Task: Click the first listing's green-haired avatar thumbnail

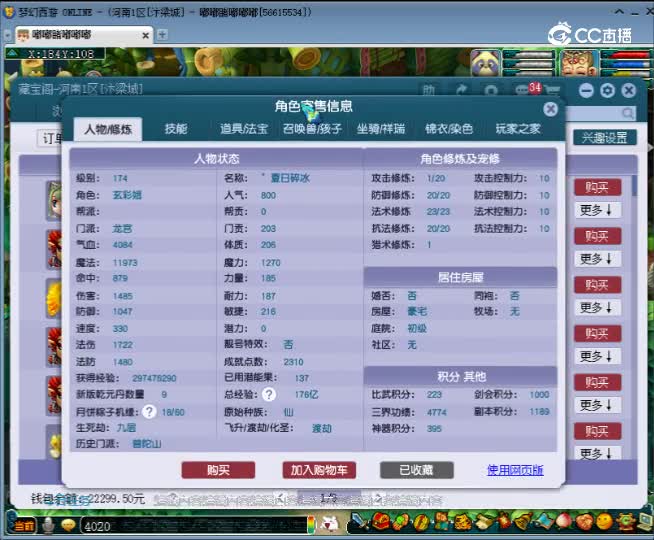Action: click(53, 201)
